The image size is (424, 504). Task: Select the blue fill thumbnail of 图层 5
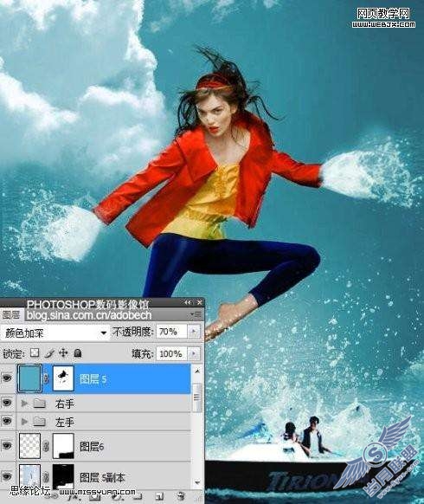(x=30, y=378)
